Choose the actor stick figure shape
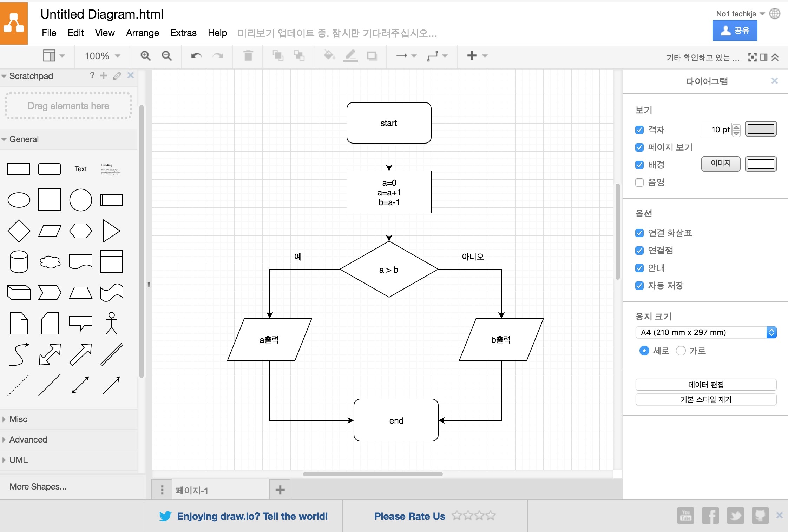 click(x=111, y=323)
